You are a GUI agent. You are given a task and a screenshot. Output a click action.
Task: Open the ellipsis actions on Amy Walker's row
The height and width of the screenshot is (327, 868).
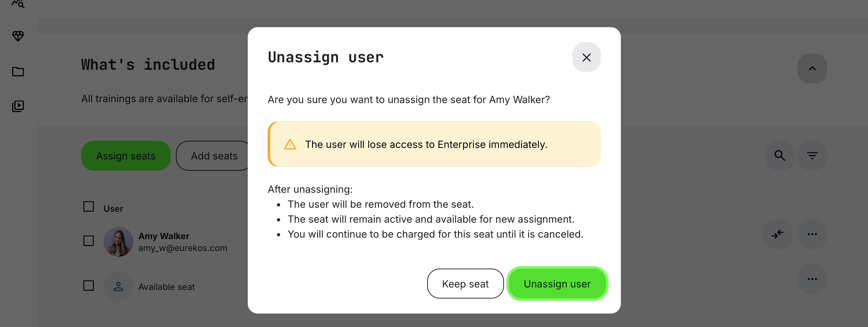click(x=813, y=234)
